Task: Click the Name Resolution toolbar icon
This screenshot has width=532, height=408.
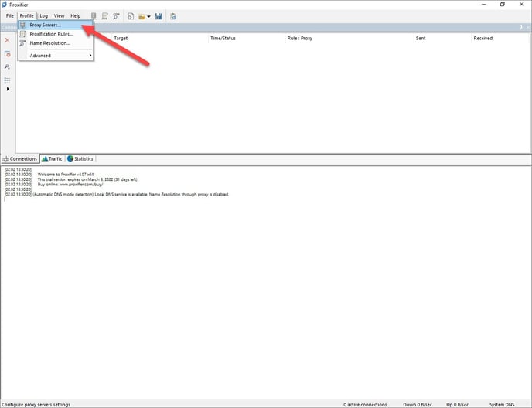Action: [x=116, y=16]
